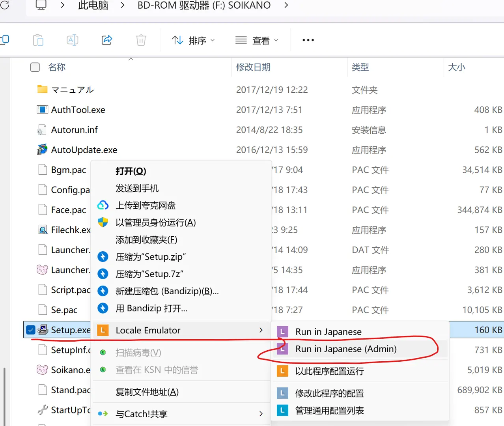Expand the 与Catch!共享 submenu
The height and width of the screenshot is (426, 504).
(x=181, y=414)
